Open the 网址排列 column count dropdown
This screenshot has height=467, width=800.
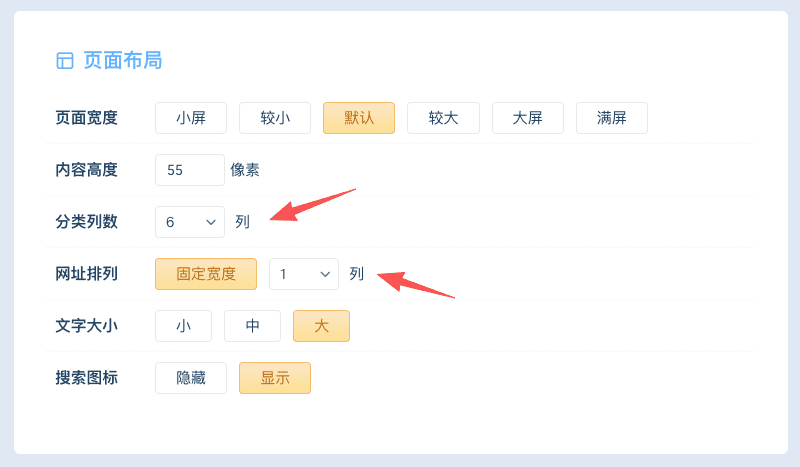304,274
